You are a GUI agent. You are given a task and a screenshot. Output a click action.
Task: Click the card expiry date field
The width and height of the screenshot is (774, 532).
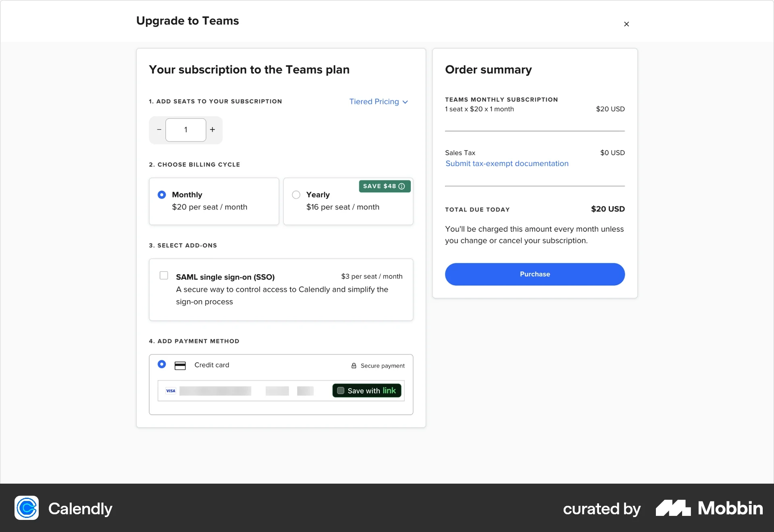click(x=277, y=391)
